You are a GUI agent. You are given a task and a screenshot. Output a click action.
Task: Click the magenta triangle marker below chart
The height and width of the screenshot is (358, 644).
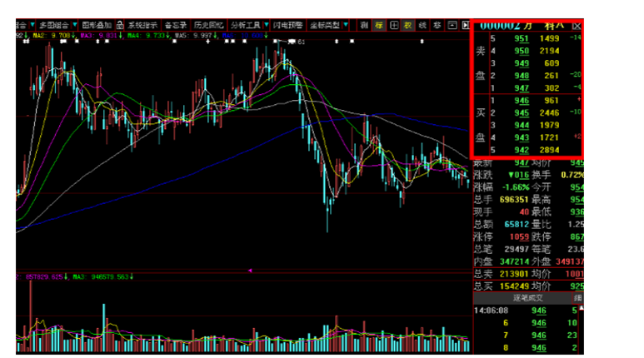point(250,271)
